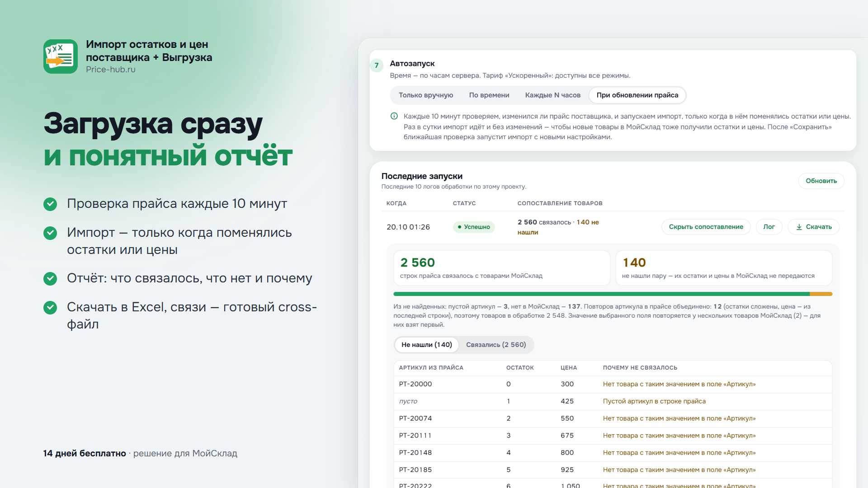Click the 'Price-hub.ru' text under the title
The width and height of the screenshot is (868, 488).
click(x=111, y=70)
